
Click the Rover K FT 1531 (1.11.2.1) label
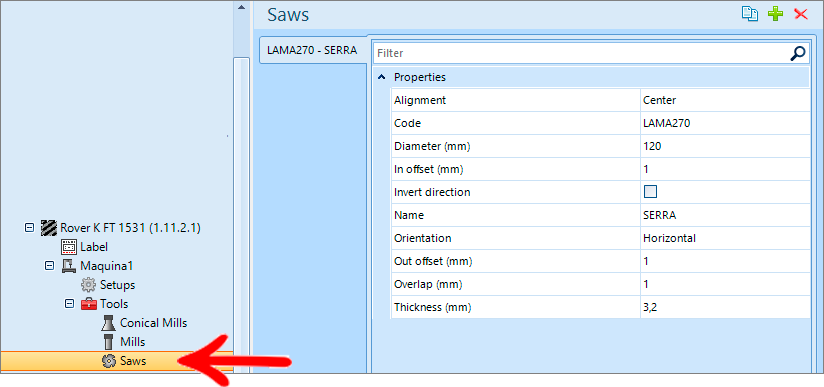(x=130, y=228)
